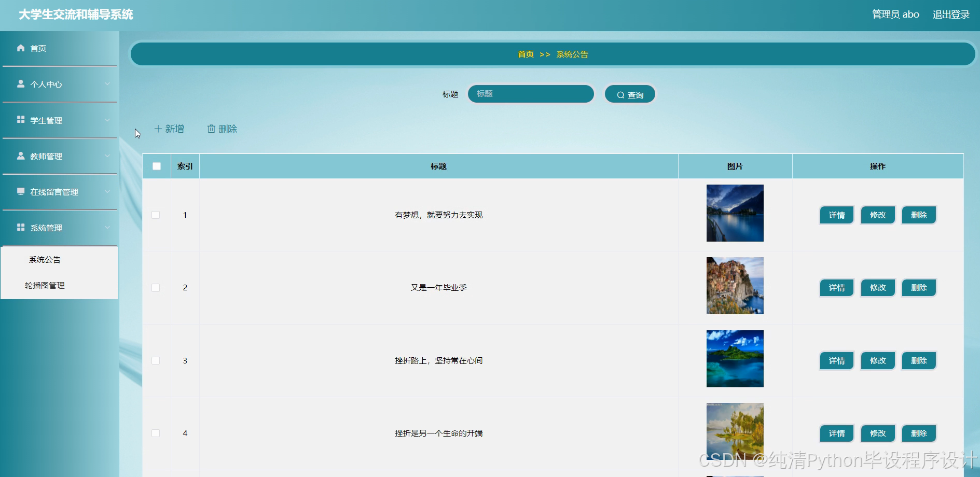This screenshot has width=980, height=477.
Task: Click the monitor icon beside 在线留言管理
Action: [x=21, y=191]
